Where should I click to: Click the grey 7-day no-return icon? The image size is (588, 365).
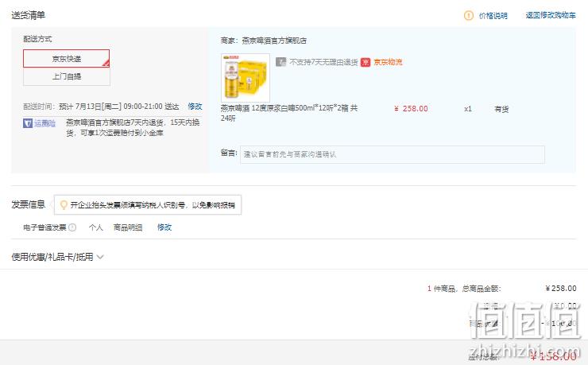pyautogui.click(x=280, y=62)
